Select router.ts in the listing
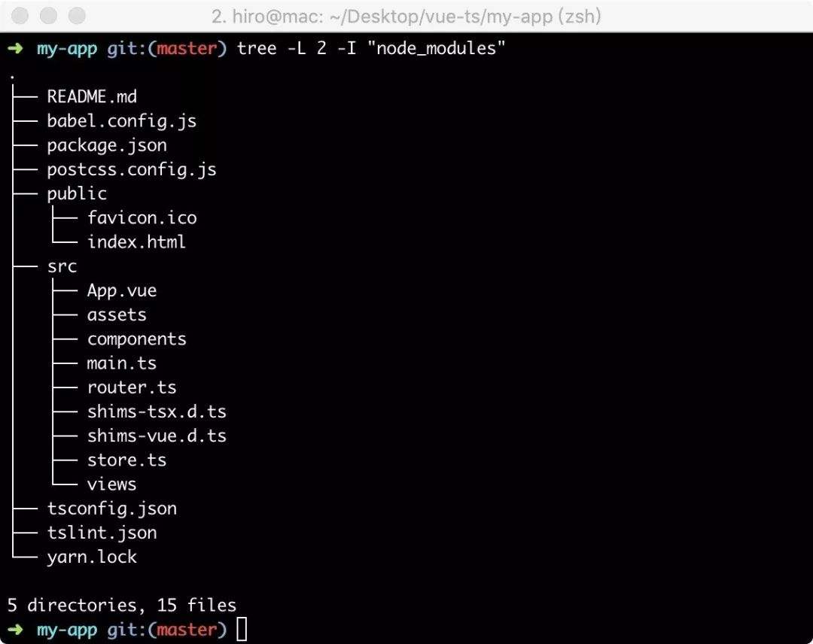 [132, 387]
